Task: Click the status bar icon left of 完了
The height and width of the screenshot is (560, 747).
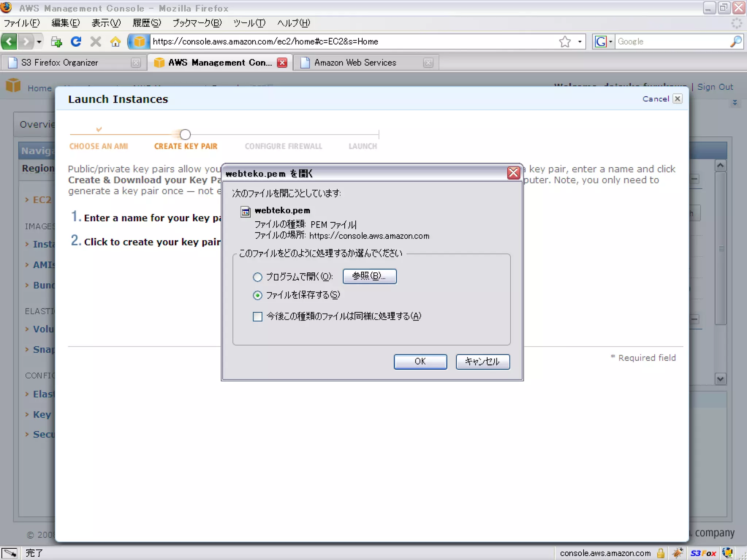Action: [9, 553]
